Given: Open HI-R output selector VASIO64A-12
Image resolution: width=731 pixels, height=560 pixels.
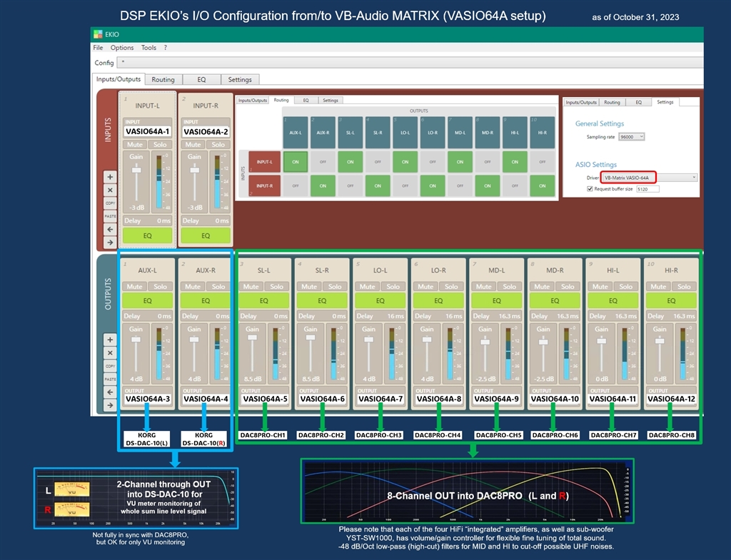Looking at the screenshot, I should tap(671, 399).
